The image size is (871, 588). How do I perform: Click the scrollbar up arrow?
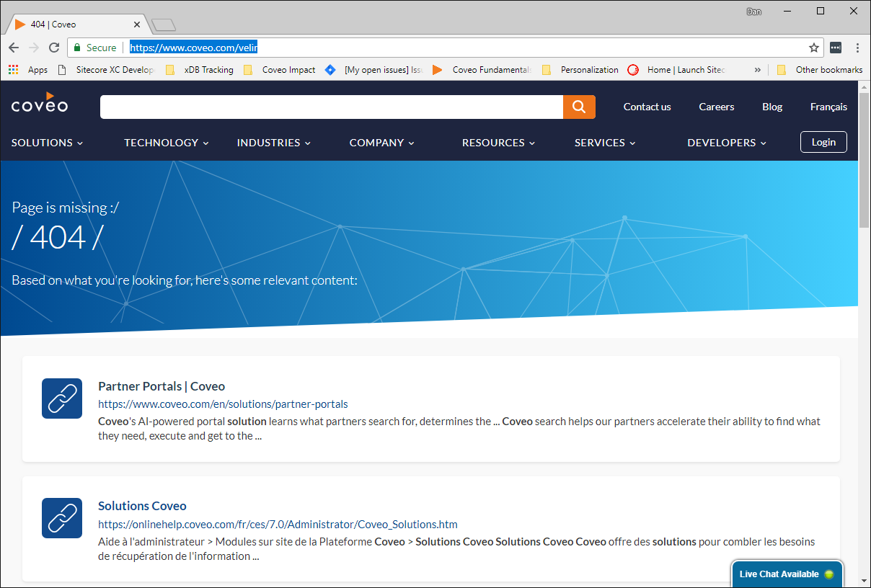pyautogui.click(x=865, y=86)
